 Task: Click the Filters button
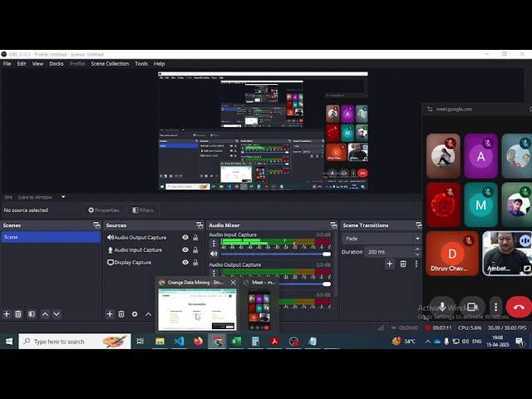[143, 210]
